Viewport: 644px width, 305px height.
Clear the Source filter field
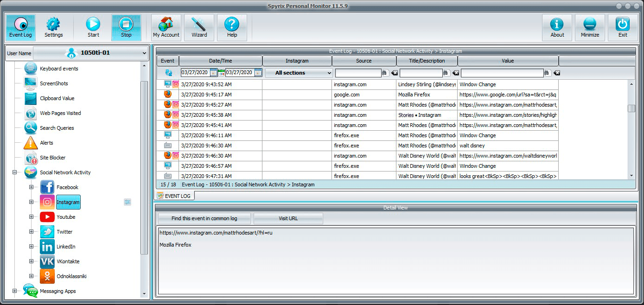coord(394,73)
